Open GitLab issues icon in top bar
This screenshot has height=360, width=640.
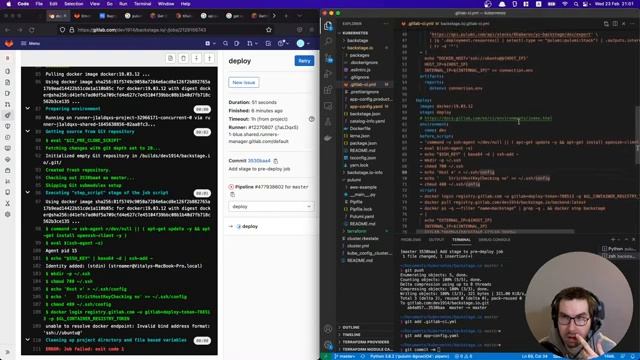(x=237, y=43)
